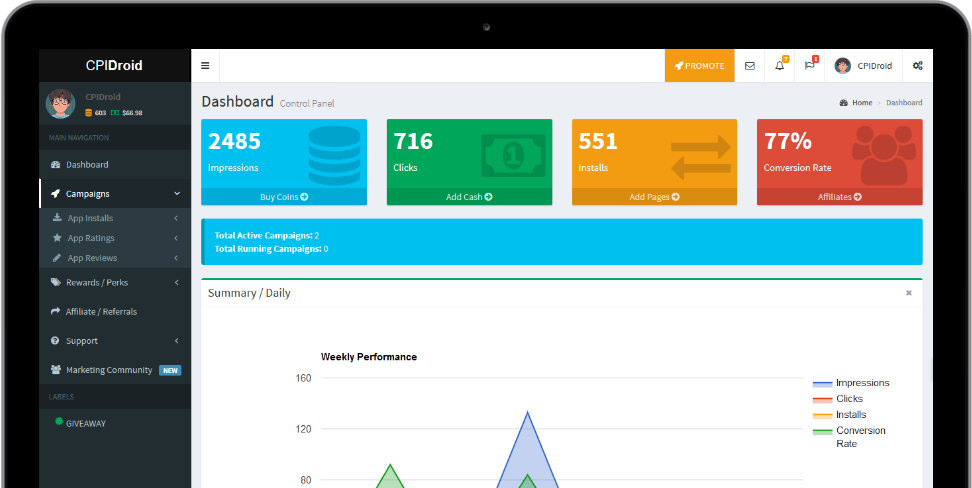Click the blue Impressions peak in chart
This screenshot has width=972, height=488.
pos(528,412)
